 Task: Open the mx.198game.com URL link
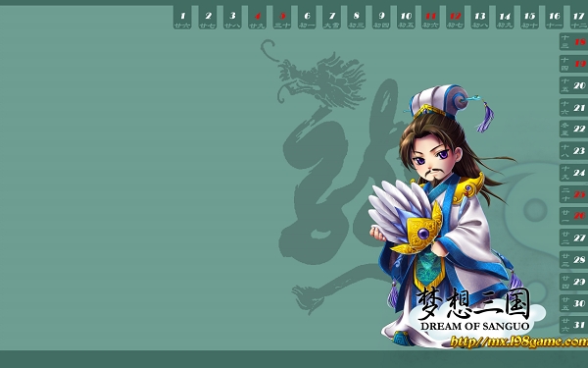519,342
